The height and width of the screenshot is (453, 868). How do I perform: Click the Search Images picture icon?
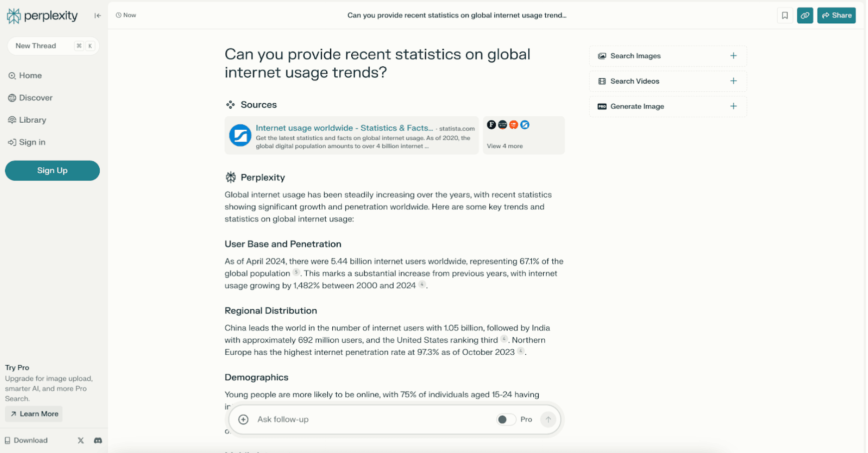click(x=602, y=56)
